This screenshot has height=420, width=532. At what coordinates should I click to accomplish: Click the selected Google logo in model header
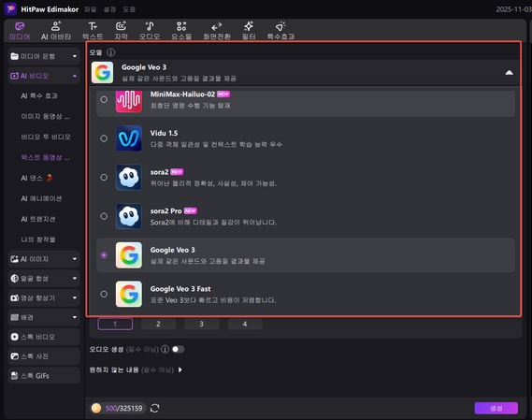103,73
